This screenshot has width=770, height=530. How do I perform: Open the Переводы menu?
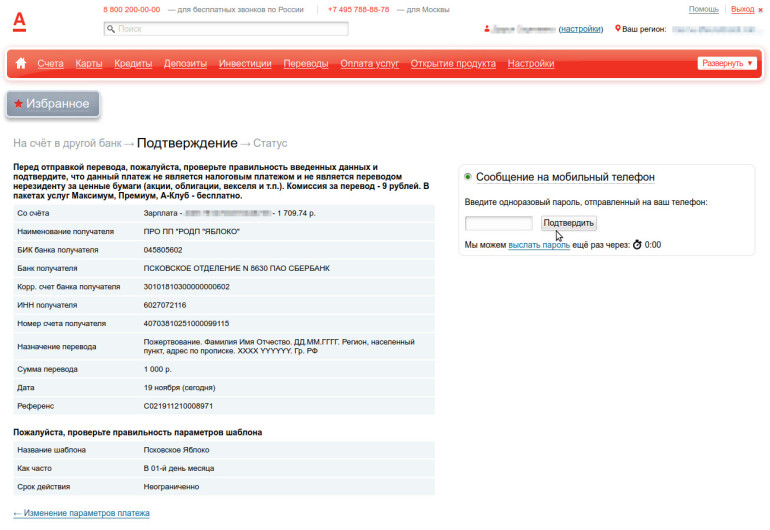306,63
